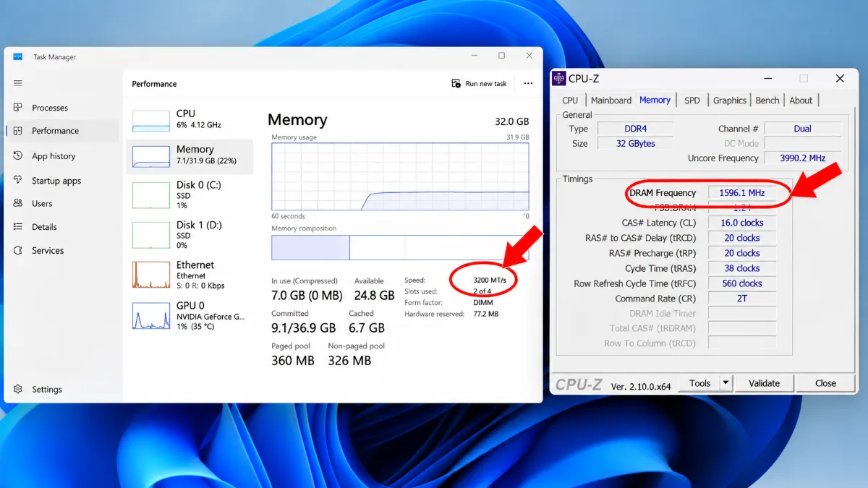This screenshot has width=868, height=488.
Task: Click the 3200 MT/s speed value
Action: pos(491,280)
